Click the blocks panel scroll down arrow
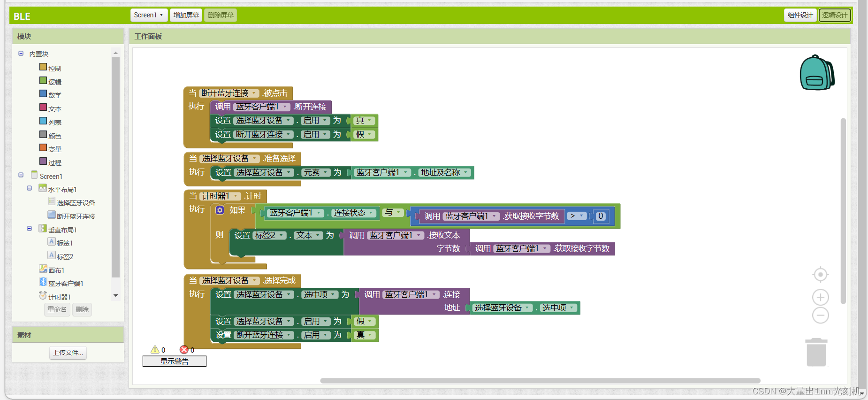Screen dimensions: 868x400 click(115, 296)
